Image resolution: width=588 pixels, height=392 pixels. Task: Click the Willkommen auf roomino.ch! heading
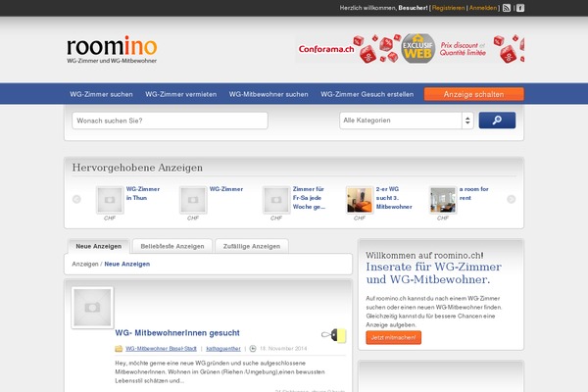point(424,256)
